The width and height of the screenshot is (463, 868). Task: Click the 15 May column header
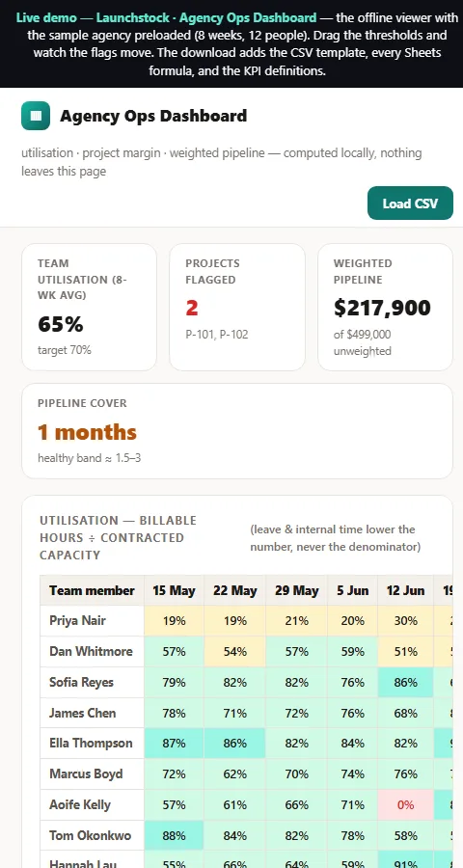(174, 590)
